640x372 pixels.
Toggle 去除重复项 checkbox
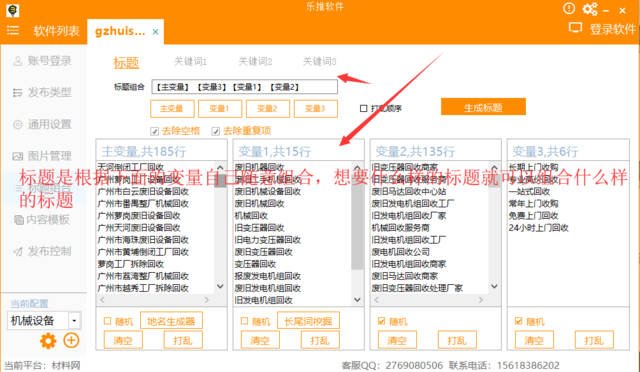(216, 131)
